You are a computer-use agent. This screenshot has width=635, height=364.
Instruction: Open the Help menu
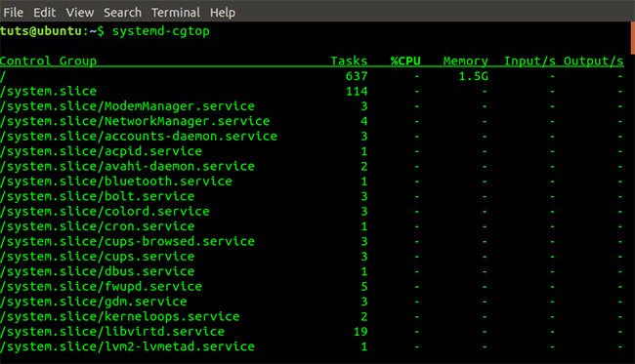[223, 13]
